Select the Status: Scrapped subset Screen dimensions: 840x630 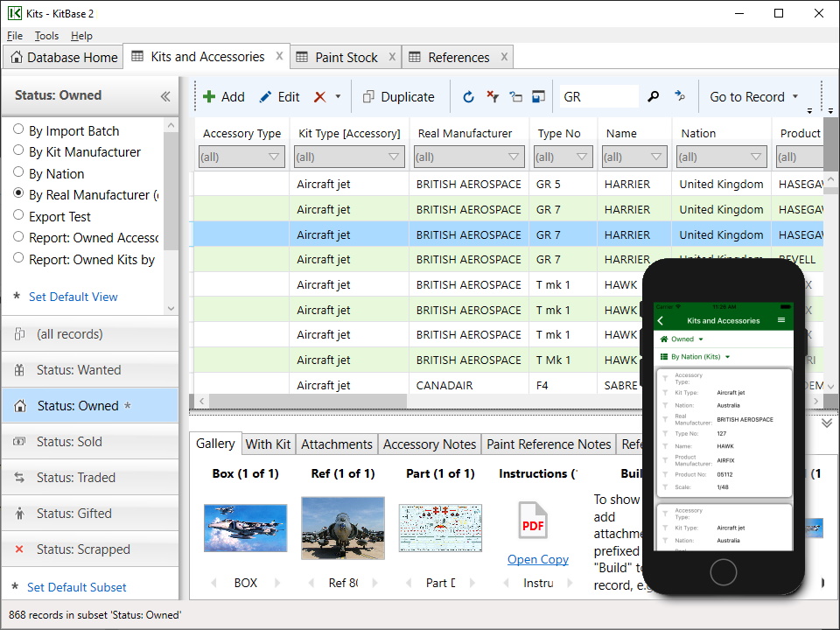90,549
